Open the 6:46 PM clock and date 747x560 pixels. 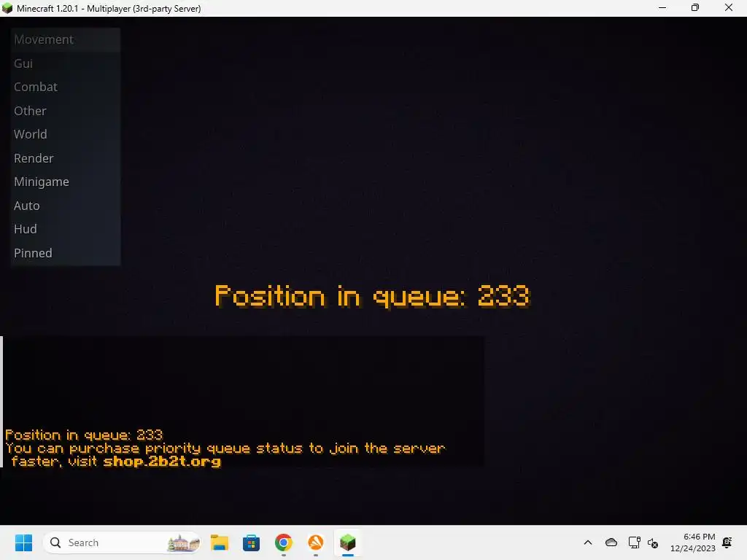[693, 542]
